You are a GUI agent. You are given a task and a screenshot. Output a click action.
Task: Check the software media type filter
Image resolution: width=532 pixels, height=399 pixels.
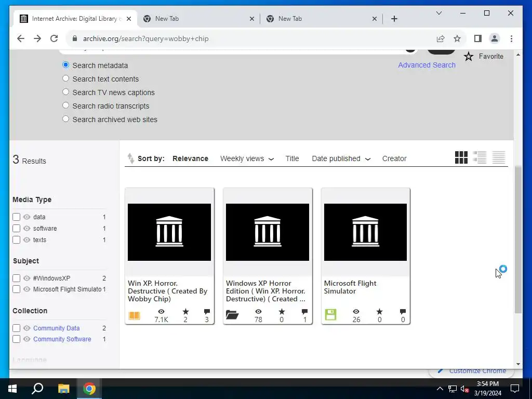pyautogui.click(x=16, y=229)
